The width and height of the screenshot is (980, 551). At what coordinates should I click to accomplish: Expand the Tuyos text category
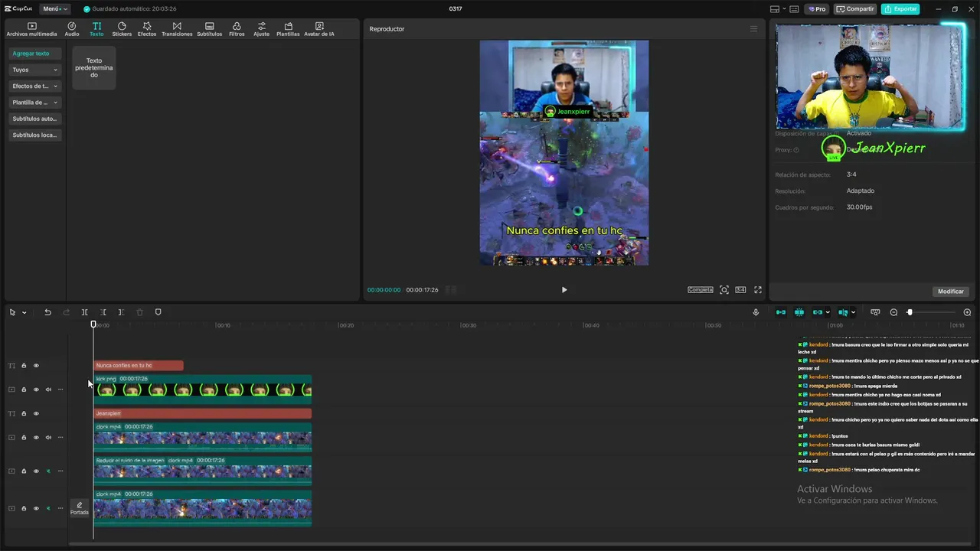(x=35, y=70)
